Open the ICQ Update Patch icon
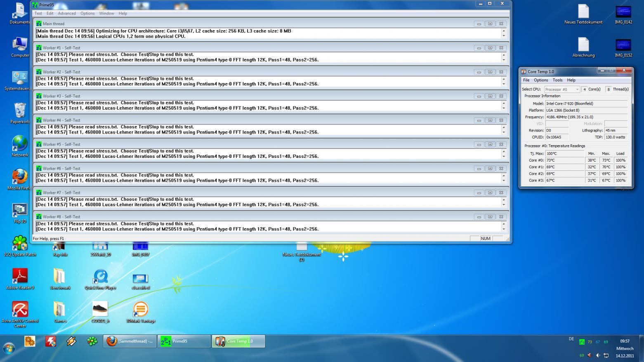 point(20,245)
